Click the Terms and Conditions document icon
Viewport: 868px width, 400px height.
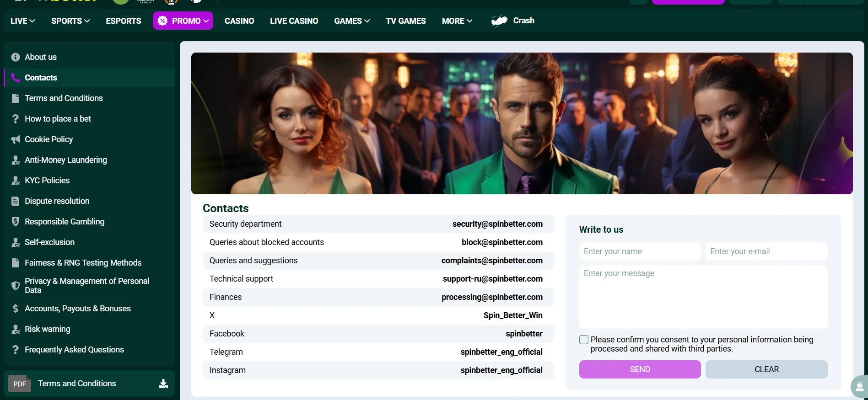(x=16, y=98)
